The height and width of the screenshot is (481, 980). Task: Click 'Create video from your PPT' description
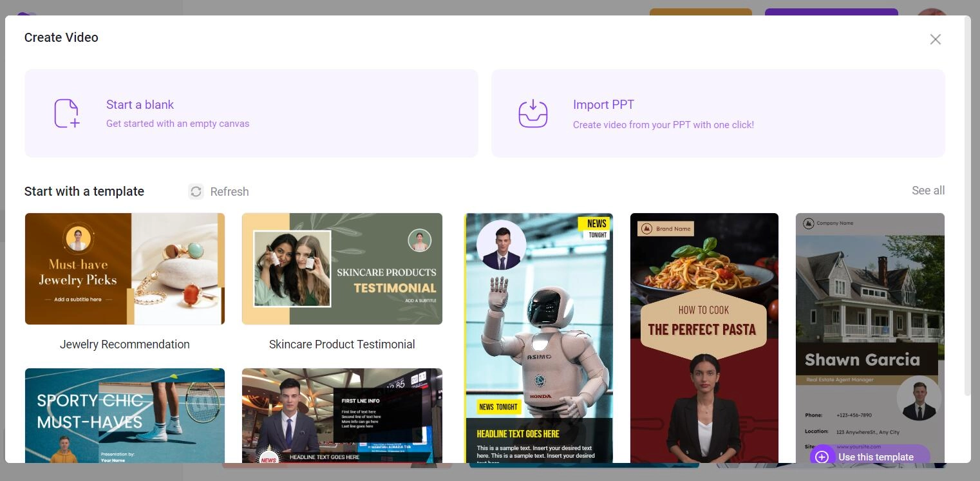click(663, 125)
